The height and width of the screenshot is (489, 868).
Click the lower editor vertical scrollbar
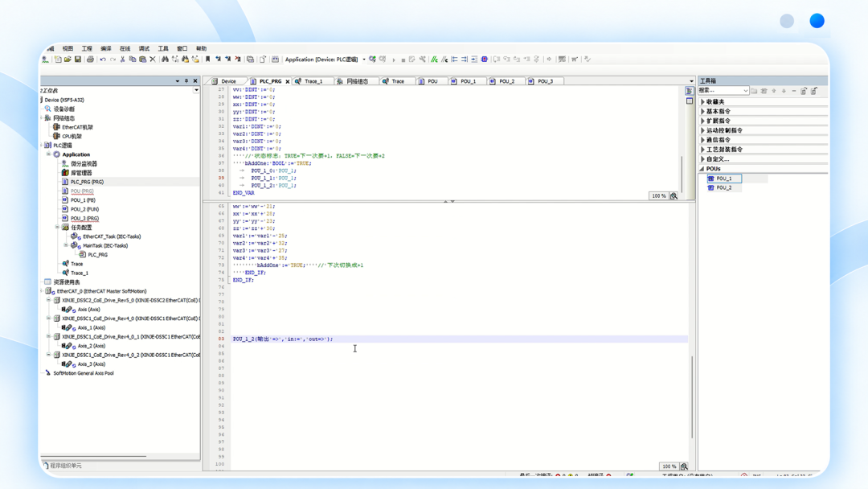pos(692,397)
